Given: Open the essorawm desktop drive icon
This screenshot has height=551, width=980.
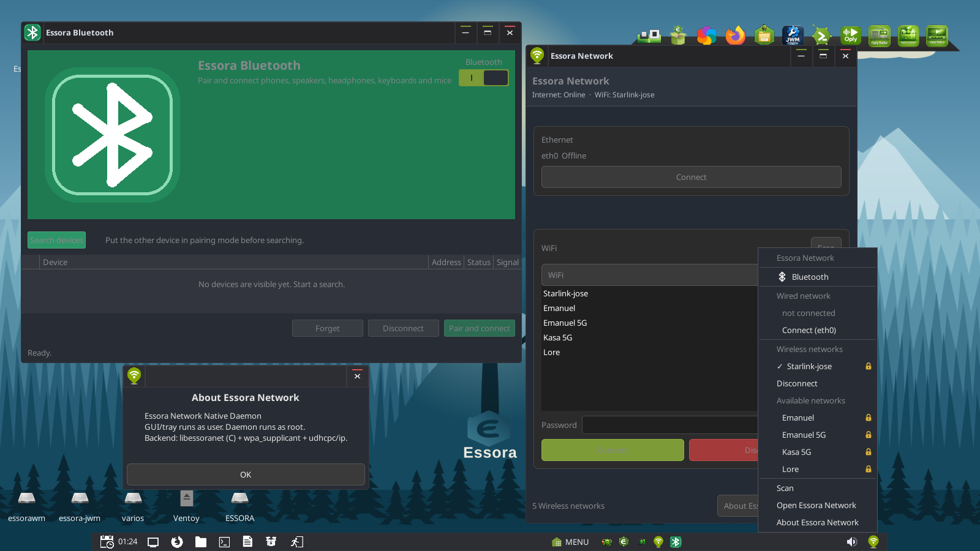Looking at the screenshot, I should click(27, 507).
